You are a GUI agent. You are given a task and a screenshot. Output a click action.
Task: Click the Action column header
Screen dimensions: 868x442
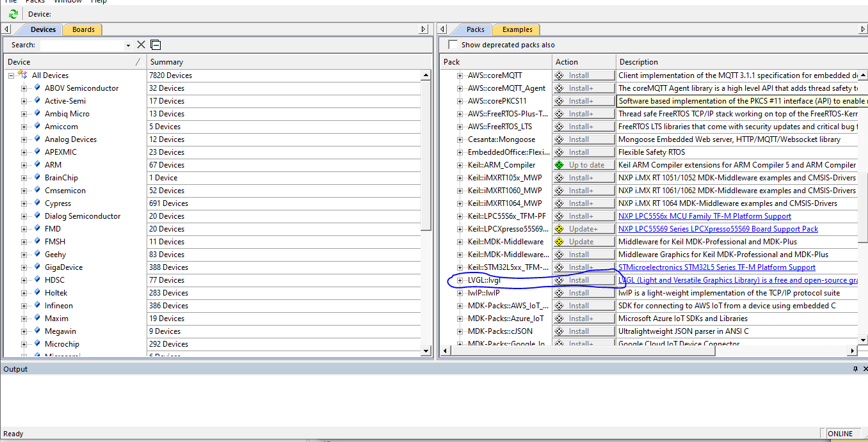[584, 62]
